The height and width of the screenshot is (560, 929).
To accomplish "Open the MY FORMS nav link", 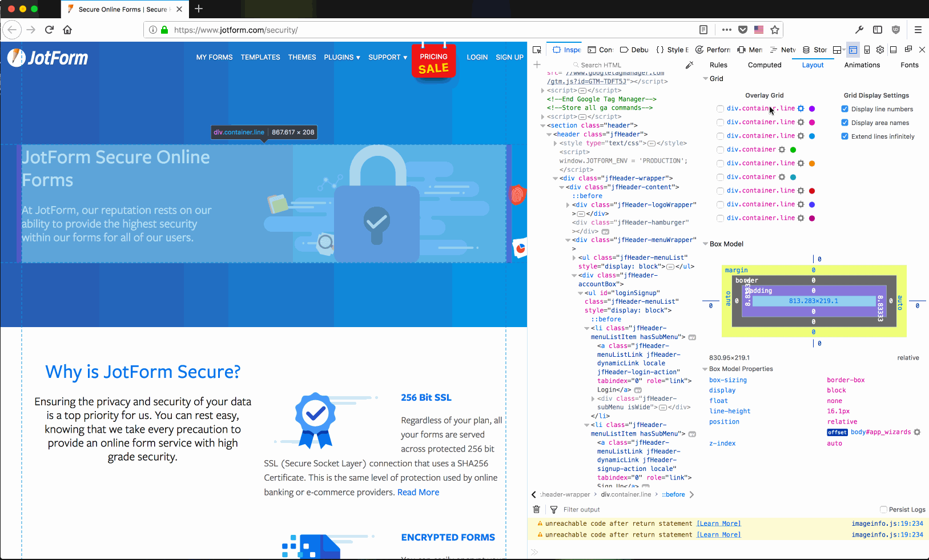I will 214,57.
